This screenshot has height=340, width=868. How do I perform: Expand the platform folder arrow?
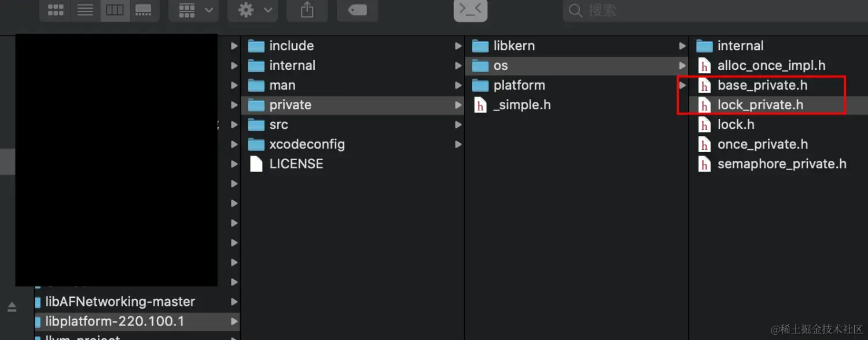683,85
